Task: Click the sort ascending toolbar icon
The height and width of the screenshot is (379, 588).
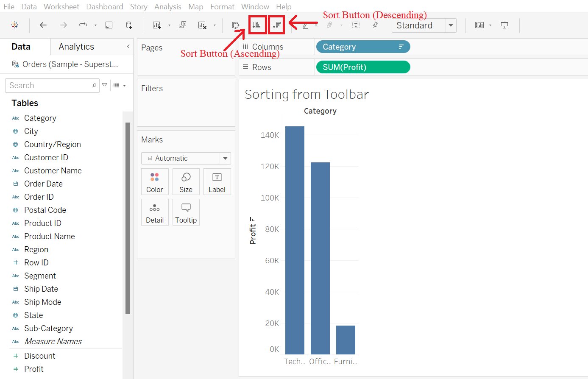Action: [x=257, y=25]
